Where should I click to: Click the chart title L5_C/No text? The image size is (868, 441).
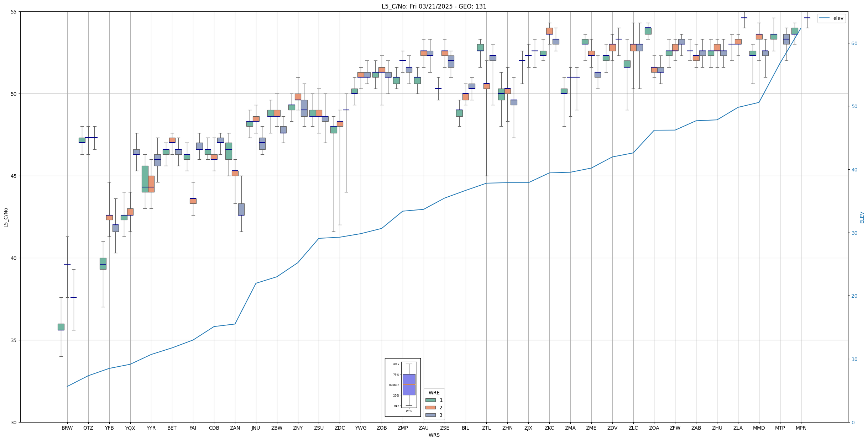pos(434,6)
